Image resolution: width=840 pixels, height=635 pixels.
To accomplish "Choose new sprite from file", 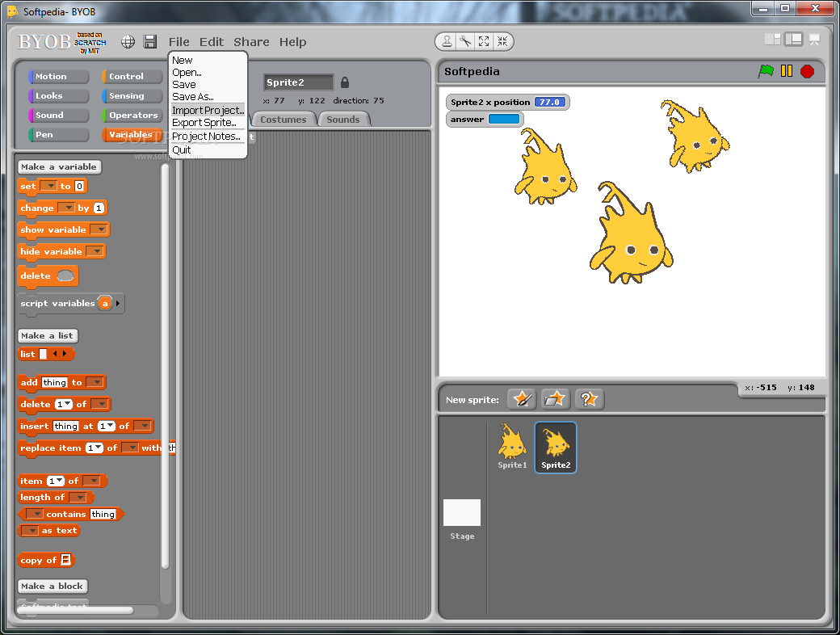I will 555,399.
